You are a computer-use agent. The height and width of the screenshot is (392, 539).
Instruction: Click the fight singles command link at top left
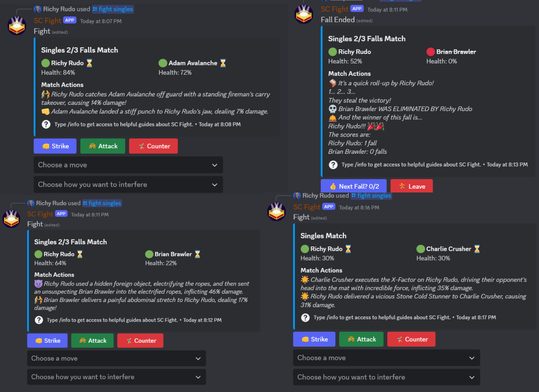click(x=113, y=9)
